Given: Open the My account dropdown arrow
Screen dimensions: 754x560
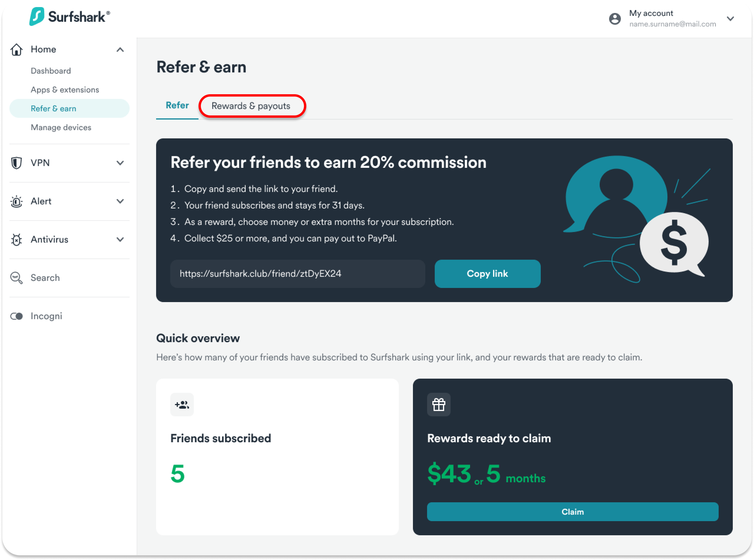Looking at the screenshot, I should point(730,19).
